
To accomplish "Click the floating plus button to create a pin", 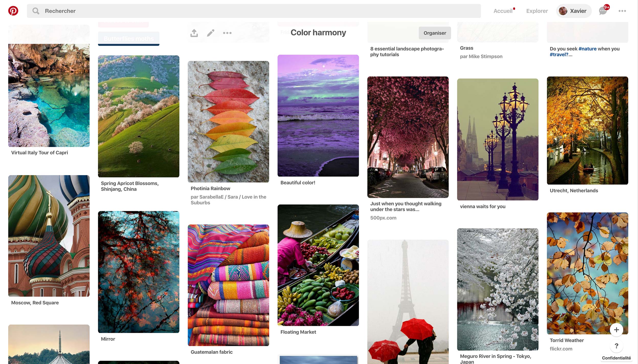I will coord(617,330).
